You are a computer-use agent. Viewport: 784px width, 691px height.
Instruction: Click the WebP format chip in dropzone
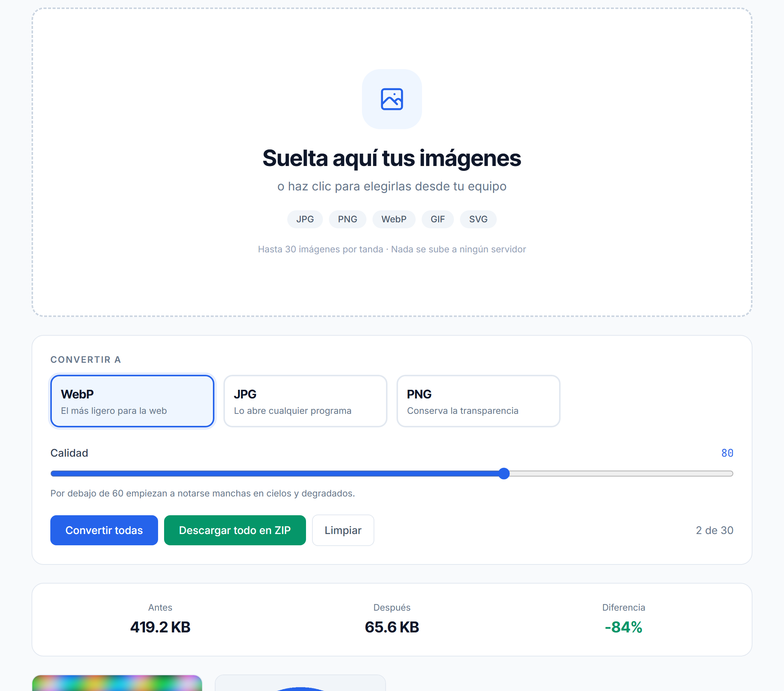pyautogui.click(x=394, y=219)
